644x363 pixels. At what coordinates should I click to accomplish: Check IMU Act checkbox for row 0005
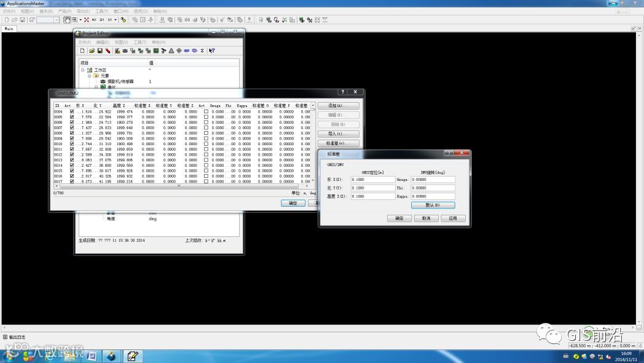coord(206,117)
